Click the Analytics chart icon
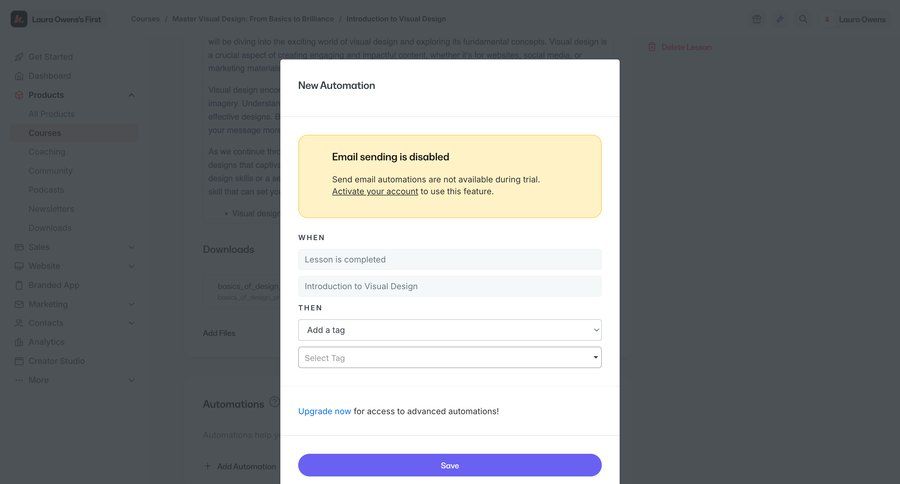The image size is (900, 484). pyautogui.click(x=19, y=342)
